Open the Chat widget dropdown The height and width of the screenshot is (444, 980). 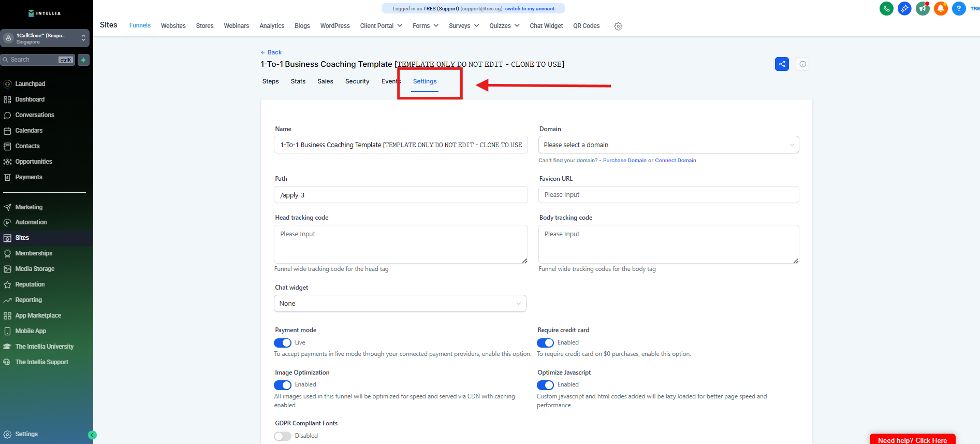coord(400,304)
